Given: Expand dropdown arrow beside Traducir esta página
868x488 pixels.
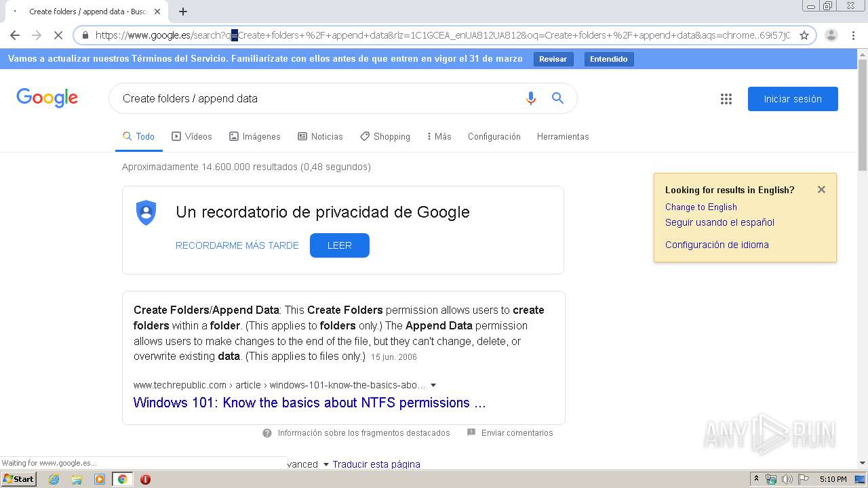Looking at the screenshot, I should click(x=325, y=464).
